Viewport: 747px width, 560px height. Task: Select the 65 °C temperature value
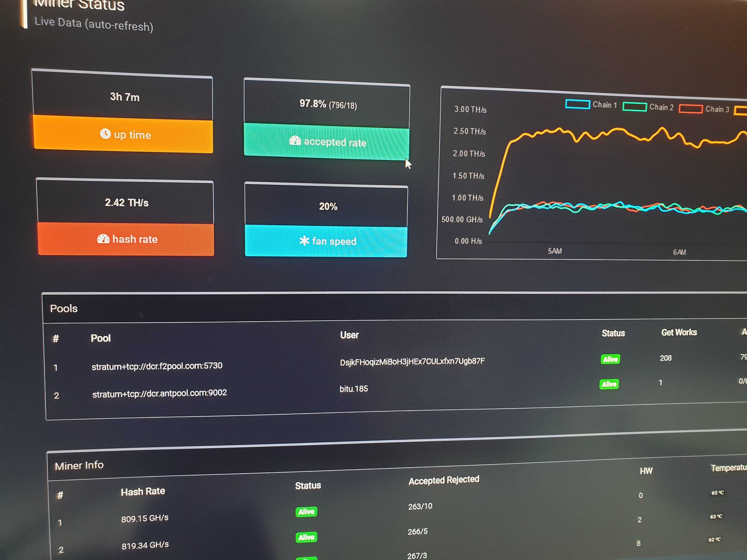point(718,493)
